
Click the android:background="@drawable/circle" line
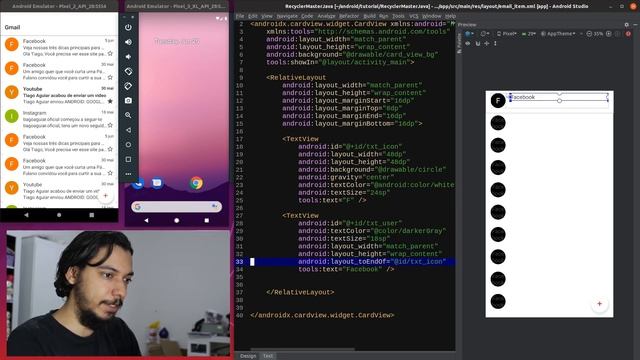(372, 169)
